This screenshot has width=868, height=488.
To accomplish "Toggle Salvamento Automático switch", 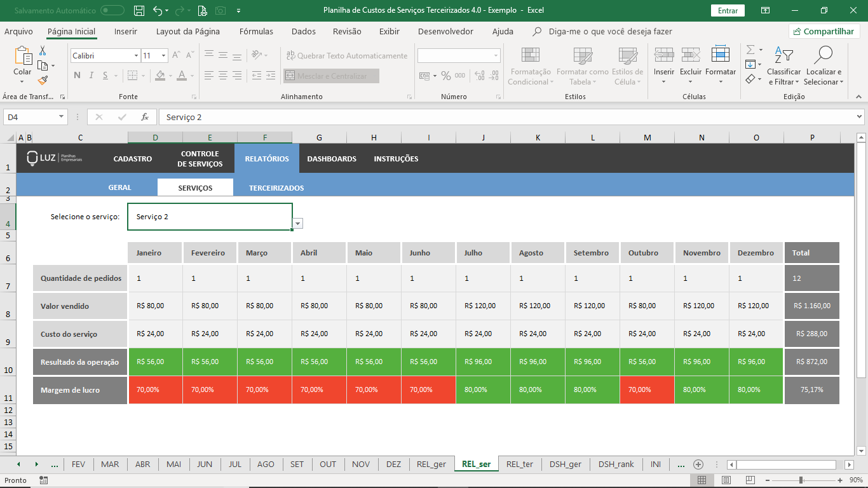I will click(x=112, y=11).
